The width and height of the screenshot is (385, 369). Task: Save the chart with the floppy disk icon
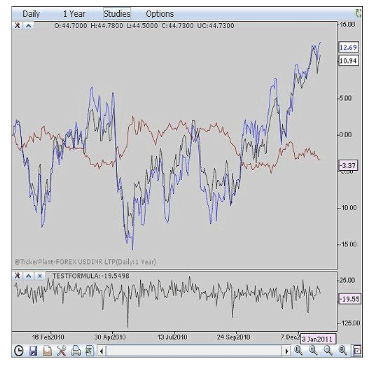[33, 351]
